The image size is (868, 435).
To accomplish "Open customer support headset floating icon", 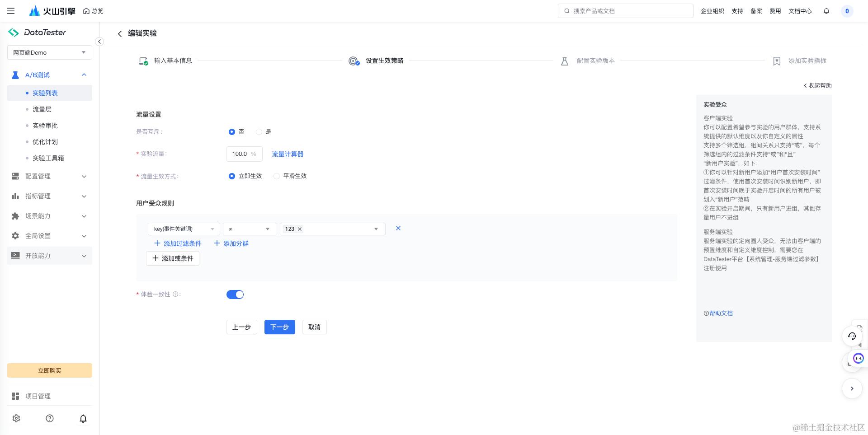I will (x=852, y=336).
